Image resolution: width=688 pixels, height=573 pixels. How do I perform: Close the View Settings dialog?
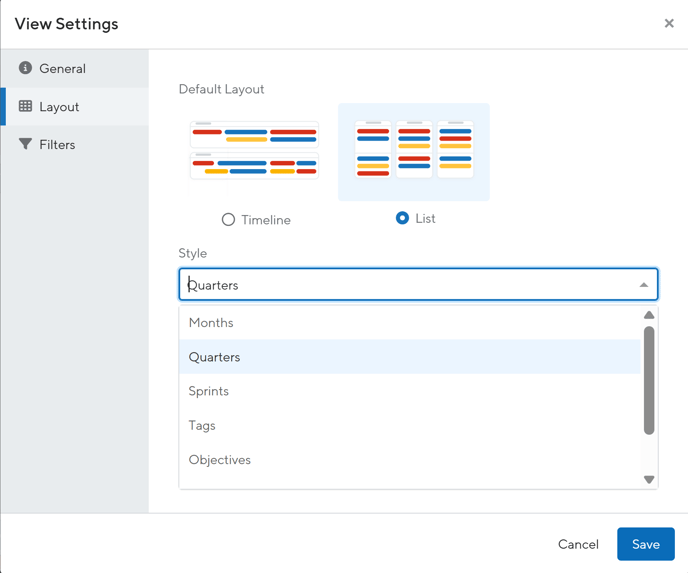click(x=669, y=23)
